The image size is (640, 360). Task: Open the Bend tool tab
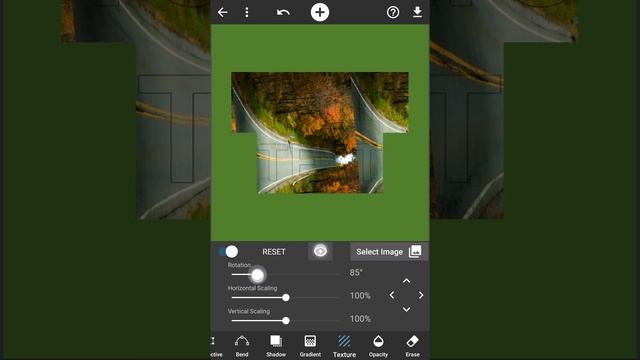click(x=242, y=346)
